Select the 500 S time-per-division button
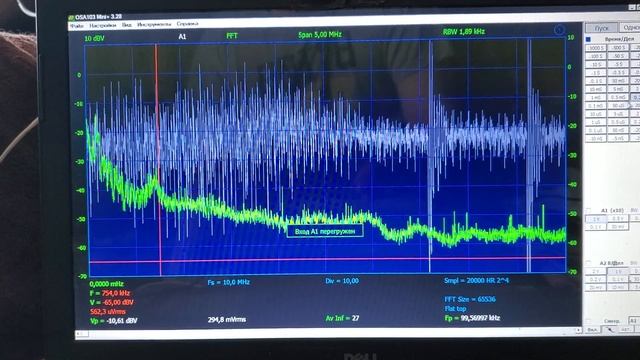Viewport: 640px width, 360px height. (618, 48)
